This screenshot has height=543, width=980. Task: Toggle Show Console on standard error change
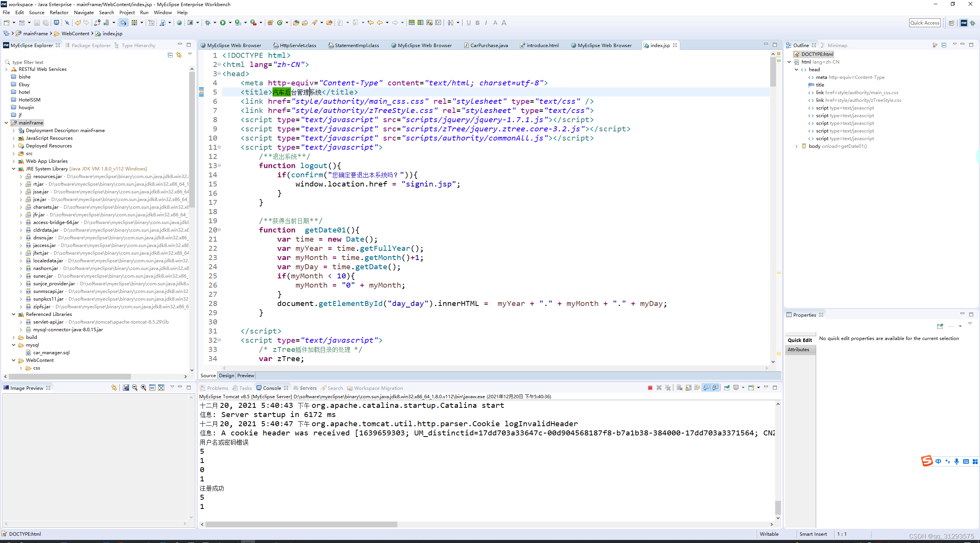tap(715, 388)
